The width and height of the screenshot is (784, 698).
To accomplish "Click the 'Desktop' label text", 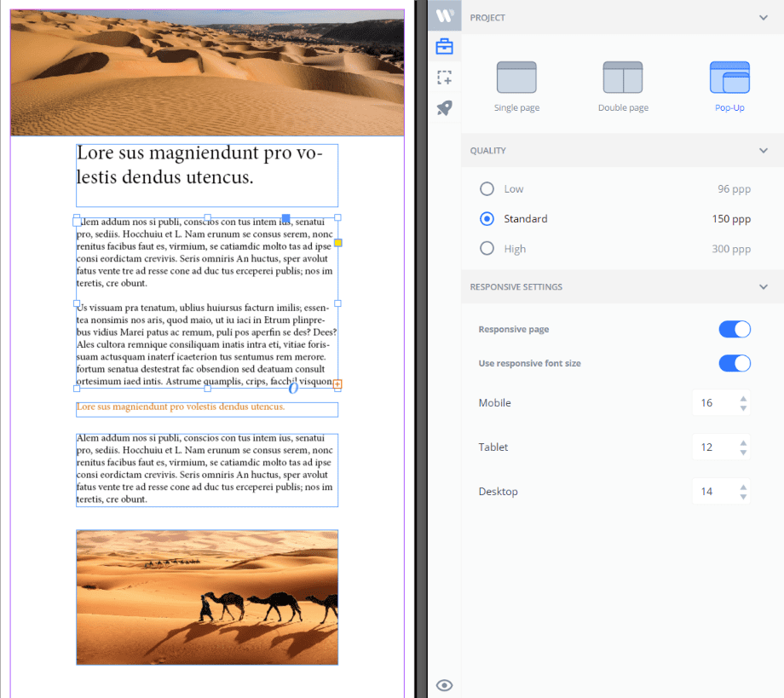I will [x=498, y=492].
